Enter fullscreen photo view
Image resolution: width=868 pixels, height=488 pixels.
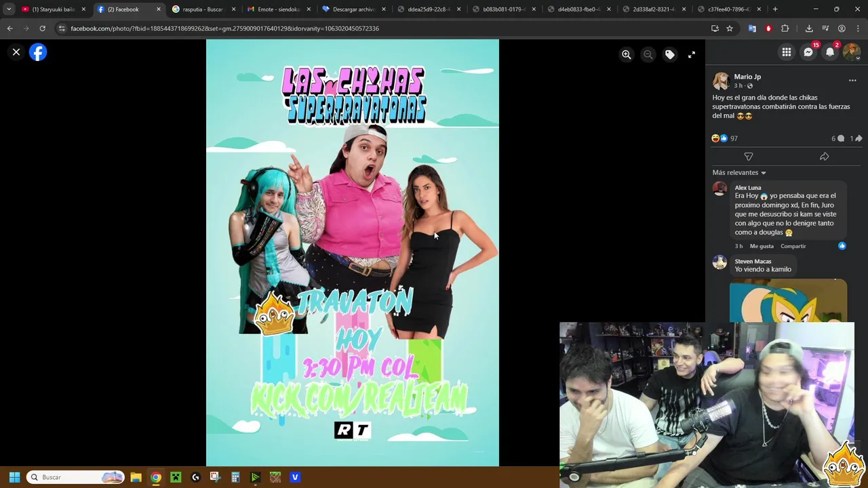pos(692,55)
